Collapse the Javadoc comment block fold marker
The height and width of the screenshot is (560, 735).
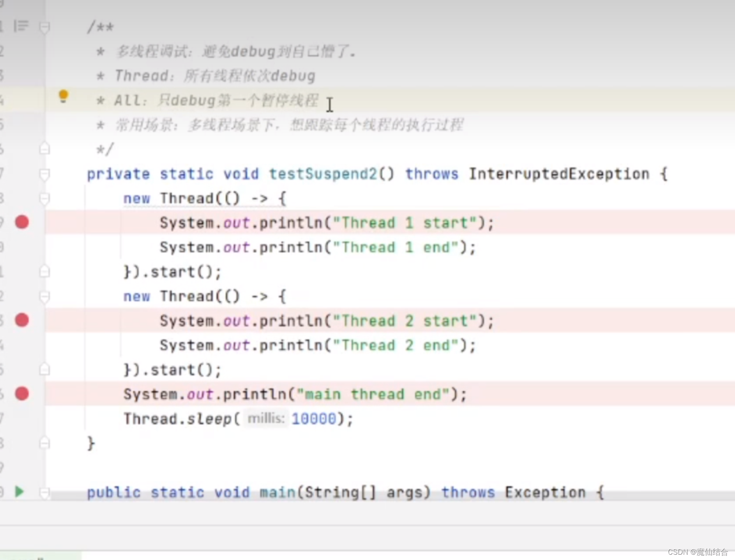45,27
